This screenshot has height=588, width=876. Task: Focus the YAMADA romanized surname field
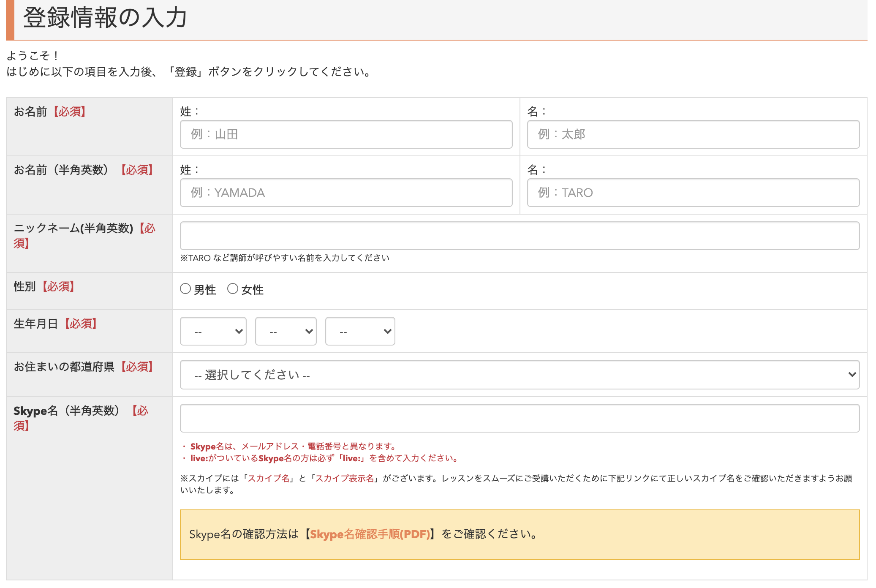(x=346, y=193)
